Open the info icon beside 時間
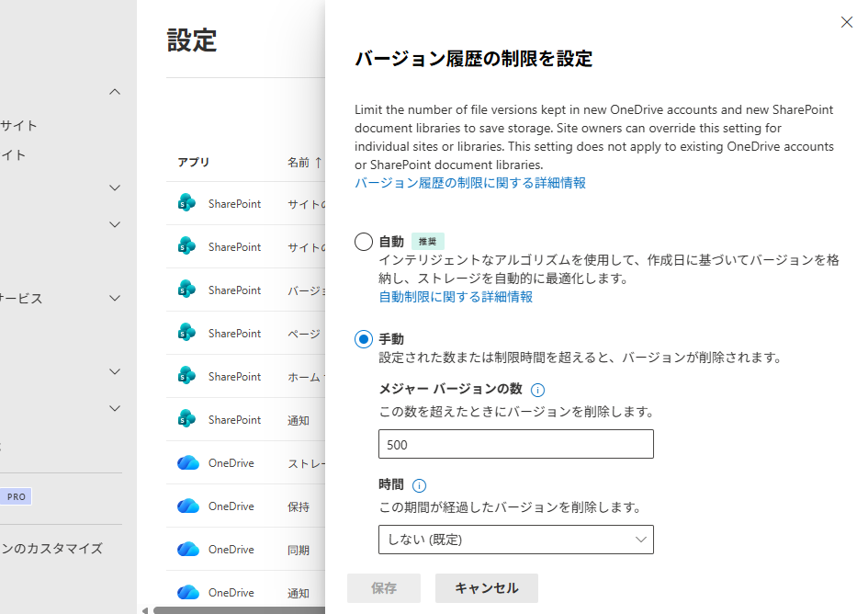This screenshot has height=614, width=868. tap(419, 485)
